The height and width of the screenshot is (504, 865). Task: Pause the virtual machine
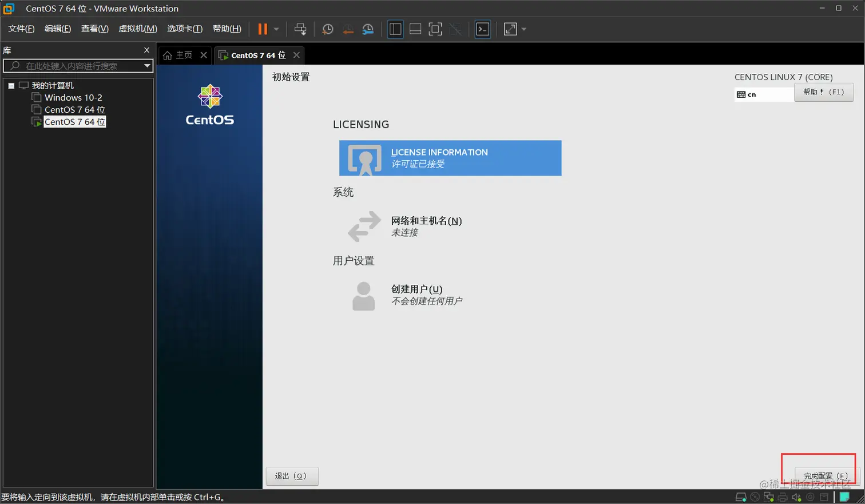[263, 29]
